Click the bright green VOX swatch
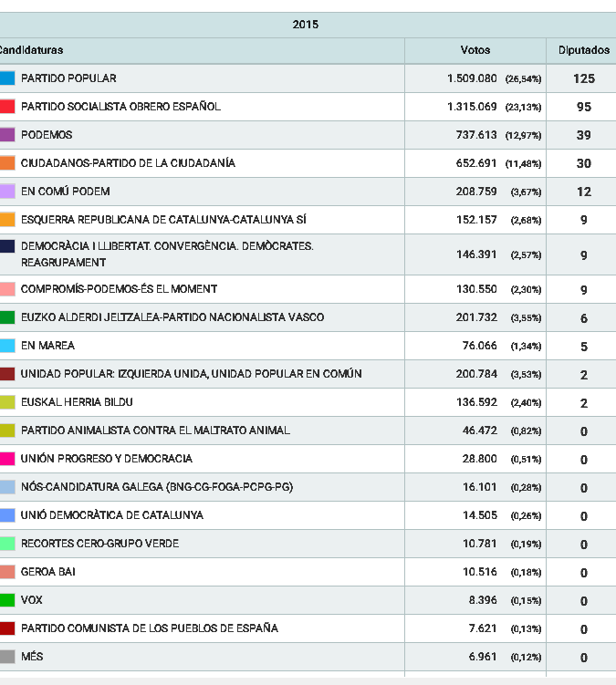 pyautogui.click(x=7, y=600)
